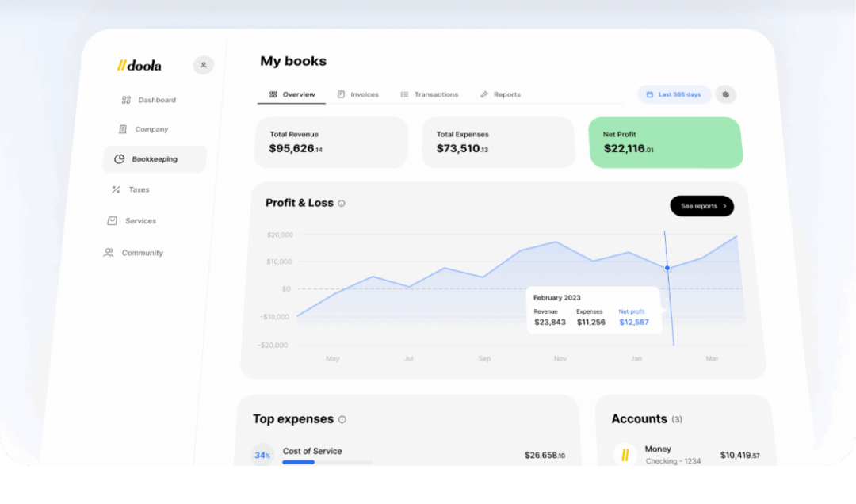The height and width of the screenshot is (504, 856).
Task: Click the calendar icon in date range
Action: (x=650, y=94)
